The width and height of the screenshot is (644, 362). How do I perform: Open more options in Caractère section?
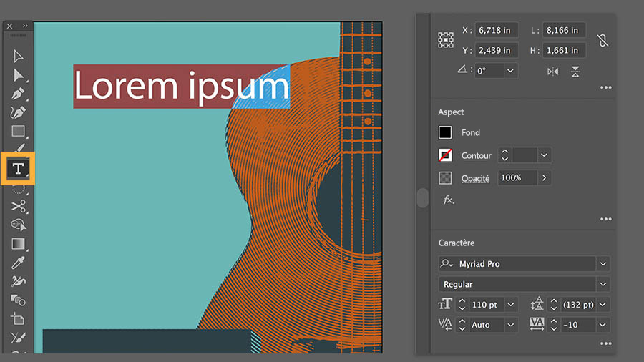click(606, 343)
